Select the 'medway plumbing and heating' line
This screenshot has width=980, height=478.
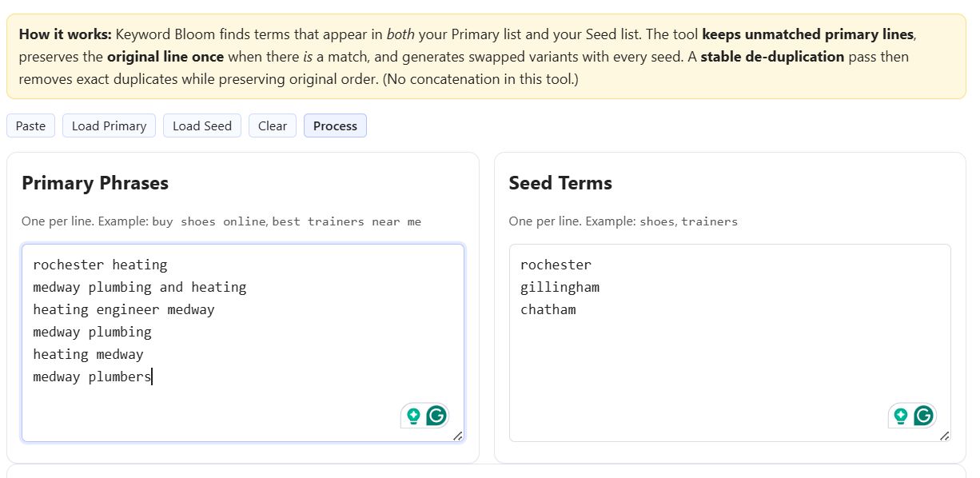point(140,287)
